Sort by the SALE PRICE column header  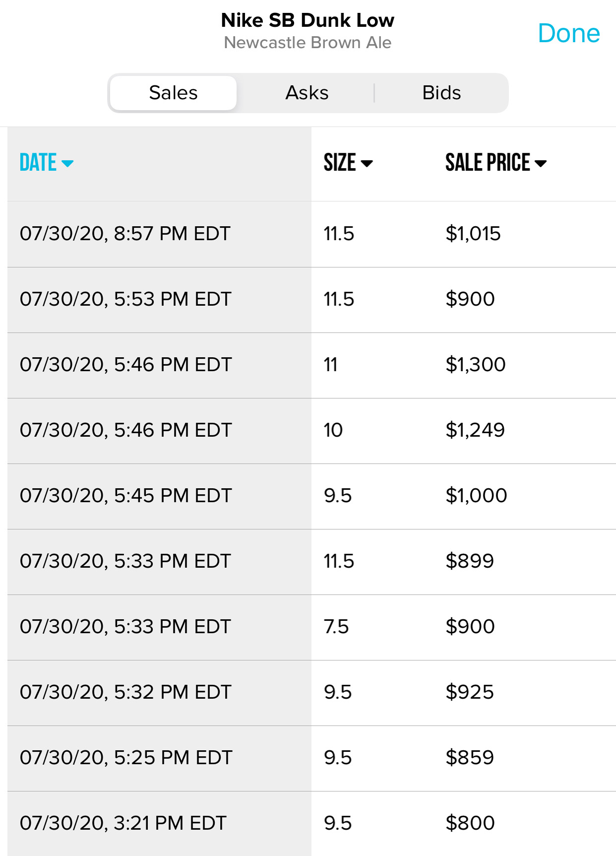(496, 163)
